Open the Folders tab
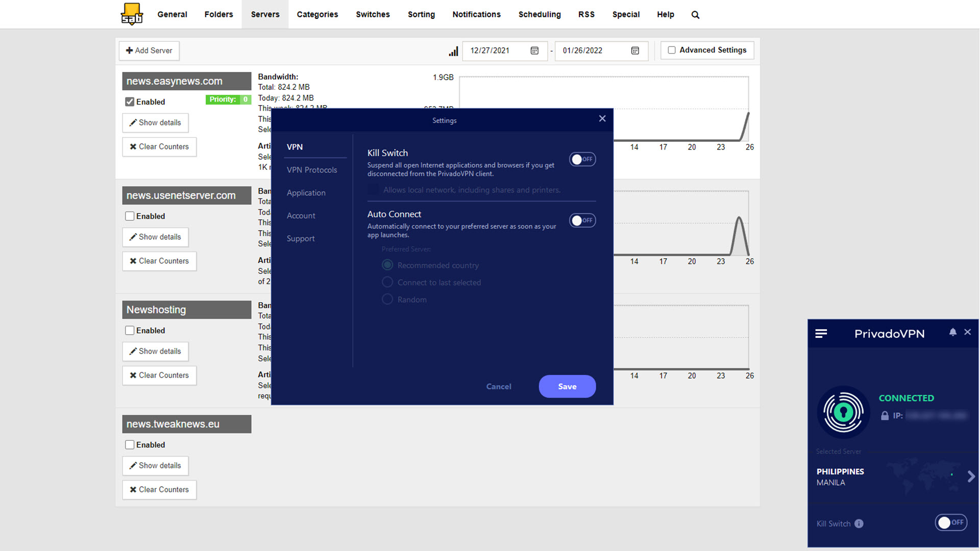The image size is (980, 551). [218, 14]
